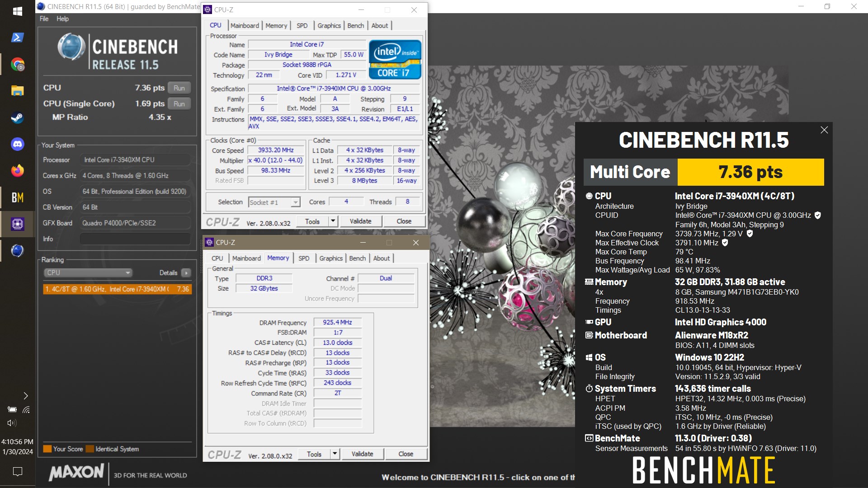Open Tools dropdown arrow in lower CPU-Z
This screenshot has width=868, height=488.
point(335,454)
